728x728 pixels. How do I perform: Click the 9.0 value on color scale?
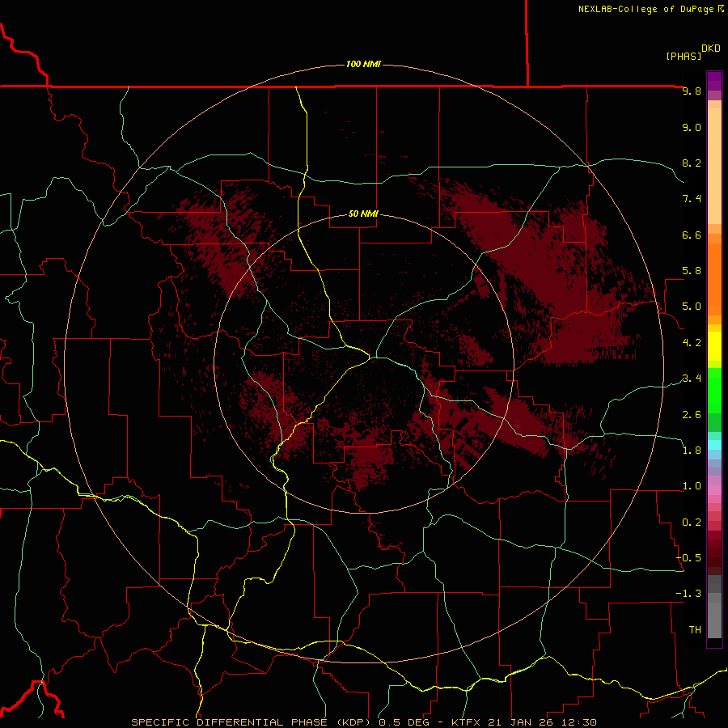coord(692,127)
